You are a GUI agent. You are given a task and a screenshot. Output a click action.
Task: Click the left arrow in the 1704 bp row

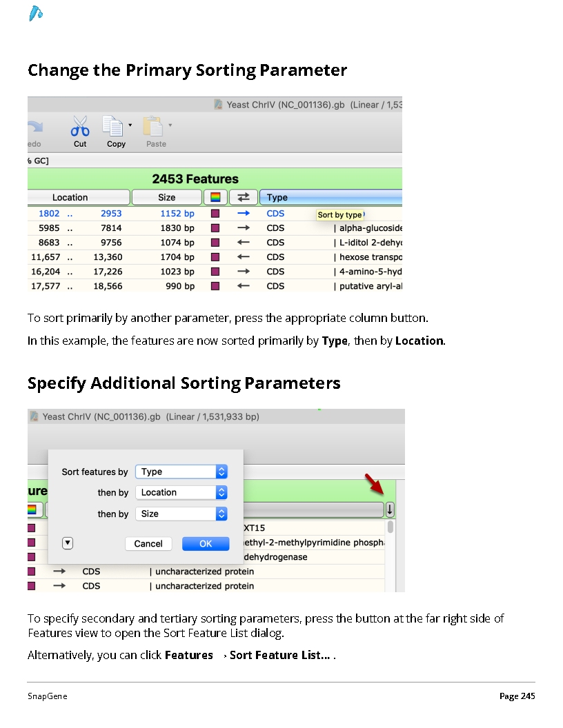coord(244,256)
